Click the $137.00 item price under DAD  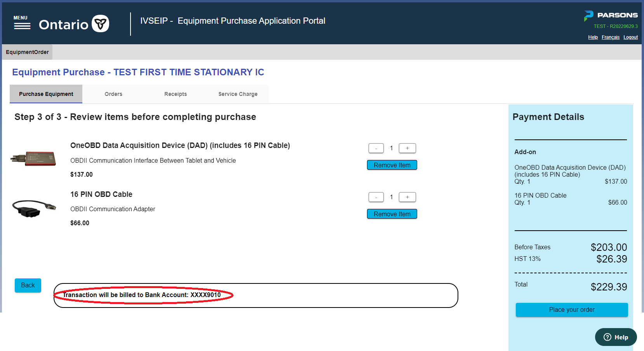[82, 174]
